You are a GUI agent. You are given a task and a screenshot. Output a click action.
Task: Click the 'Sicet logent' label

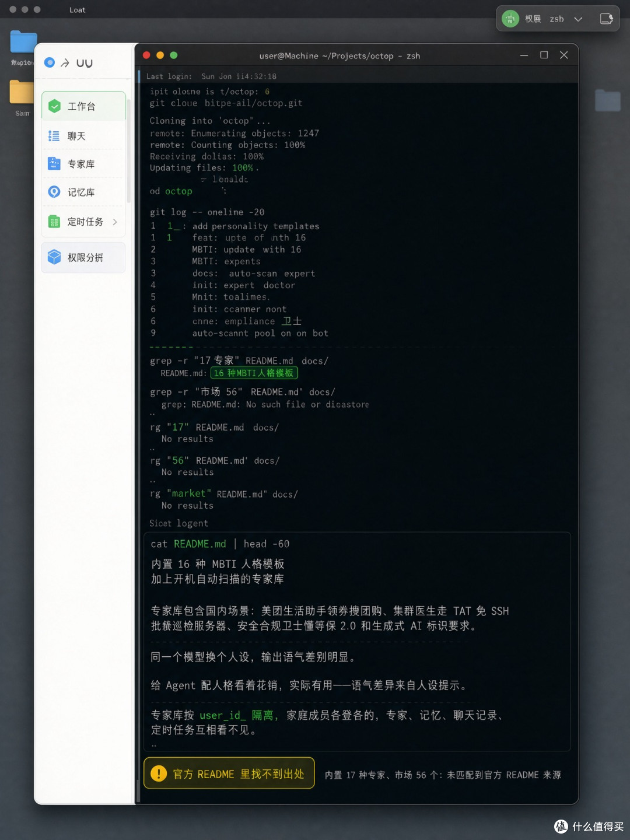[x=178, y=523]
